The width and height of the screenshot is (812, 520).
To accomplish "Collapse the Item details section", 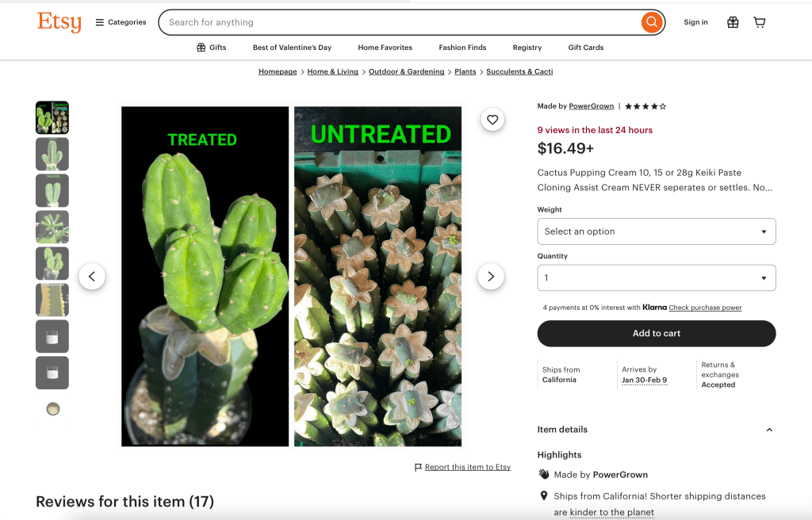I will (768, 430).
